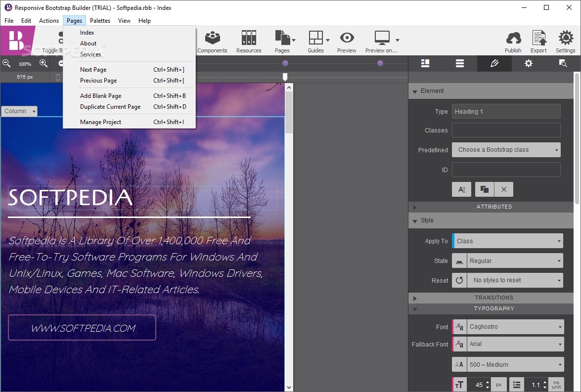This screenshot has height=392, width=581.
Task: Click the WWW.SOFTPEDIA.COM button on canvas
Action: [82, 328]
